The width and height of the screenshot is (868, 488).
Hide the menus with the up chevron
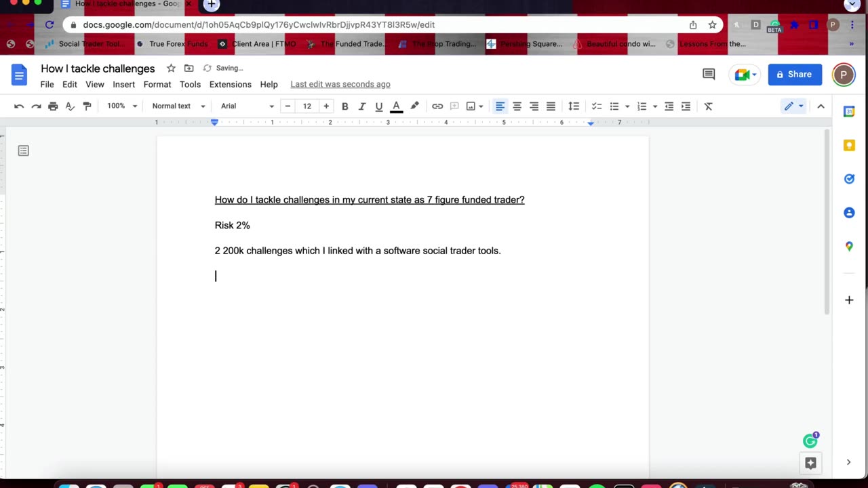[x=821, y=106]
